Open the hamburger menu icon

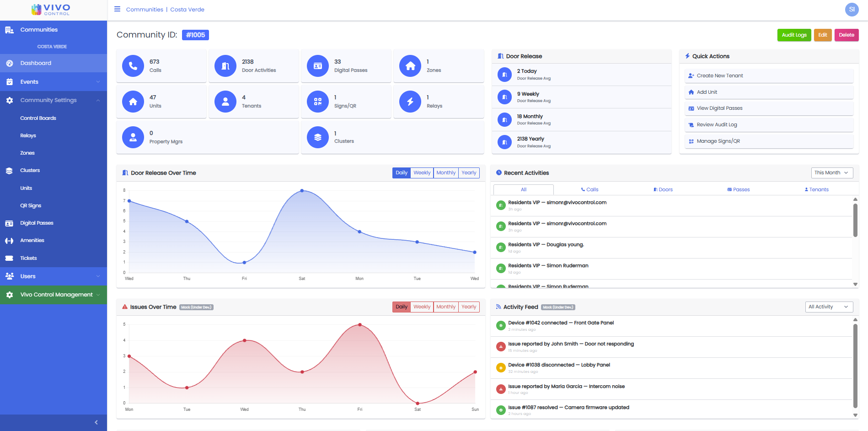coord(117,9)
